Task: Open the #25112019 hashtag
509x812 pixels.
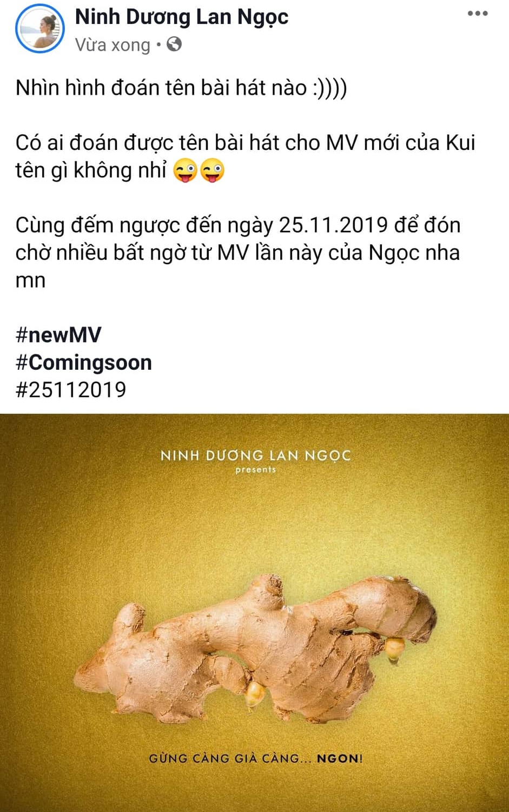Action: [71, 390]
